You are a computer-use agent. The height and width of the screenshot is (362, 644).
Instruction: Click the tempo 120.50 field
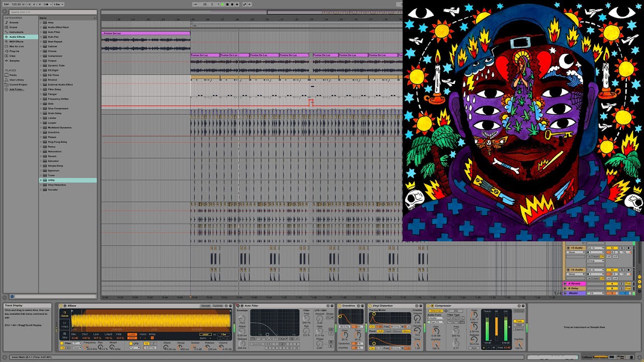tap(16, 4)
